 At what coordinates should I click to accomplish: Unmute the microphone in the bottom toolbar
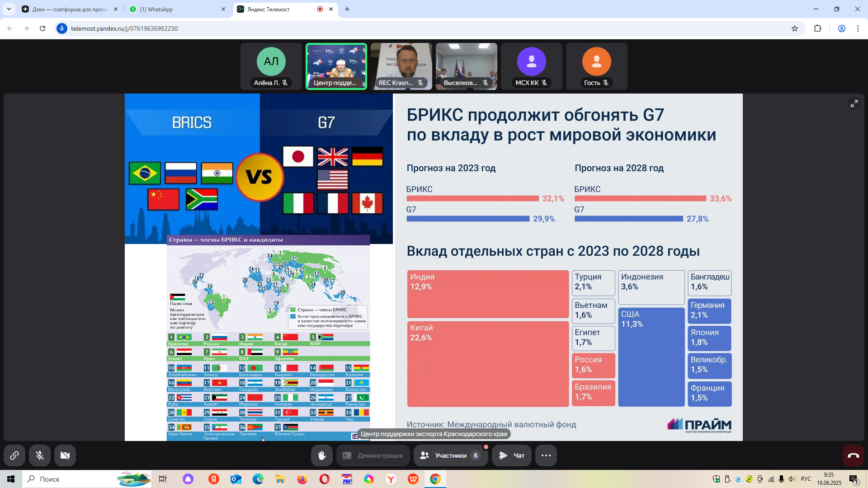tap(40, 455)
